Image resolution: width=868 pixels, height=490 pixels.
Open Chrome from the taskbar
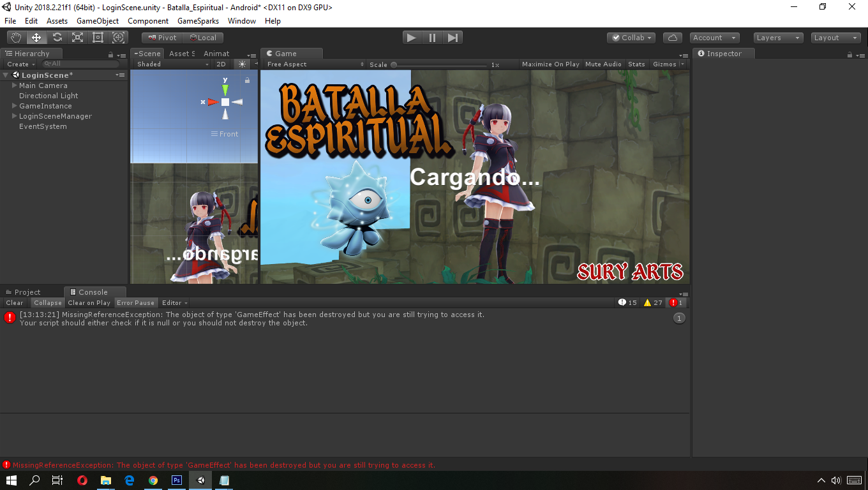153,480
